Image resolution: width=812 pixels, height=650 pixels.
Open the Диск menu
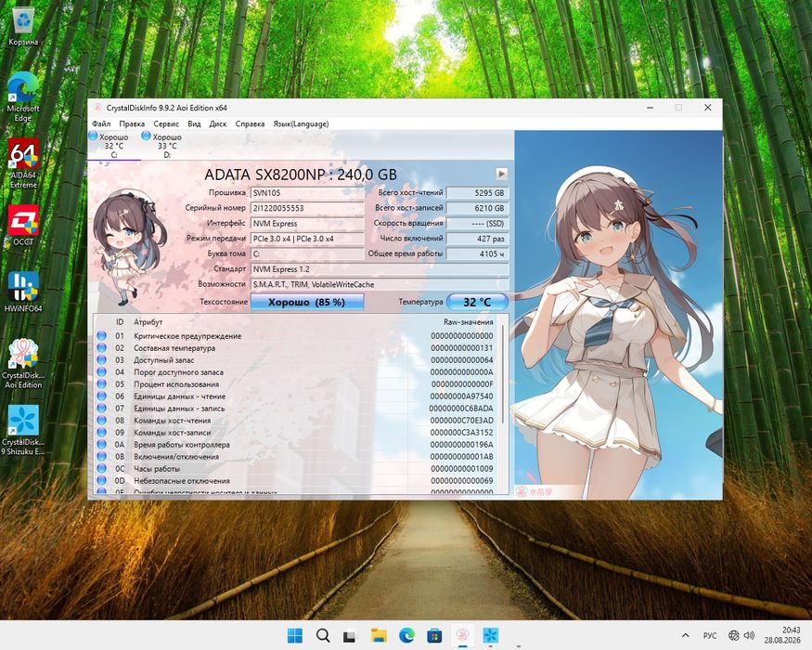(x=218, y=123)
